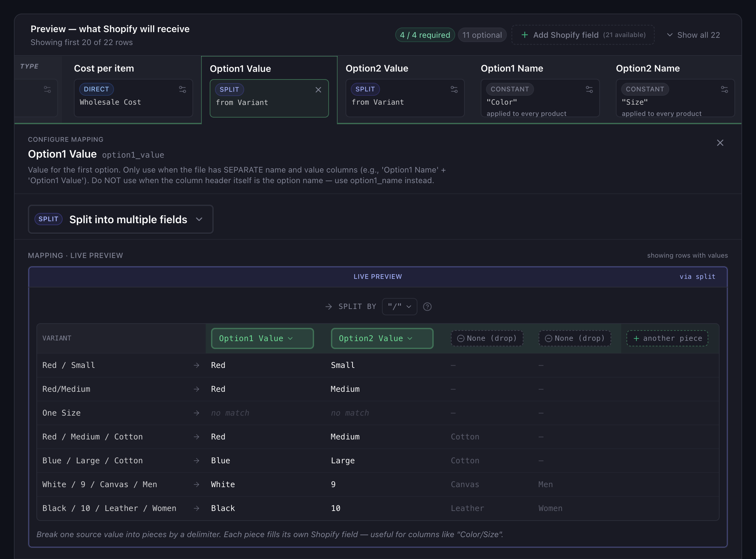
Task: Open settings icon on Option1 Name card
Action: 589,89
